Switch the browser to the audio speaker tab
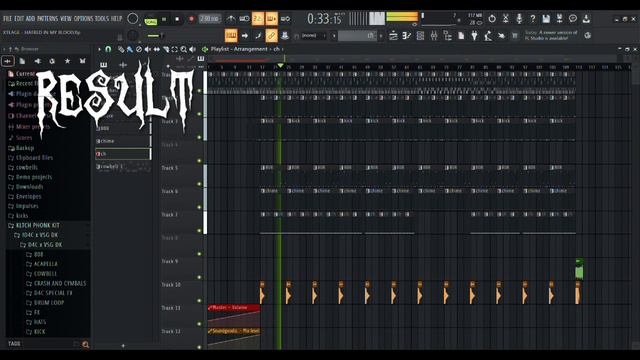Viewport: 640px width, 360px height. 38,61
